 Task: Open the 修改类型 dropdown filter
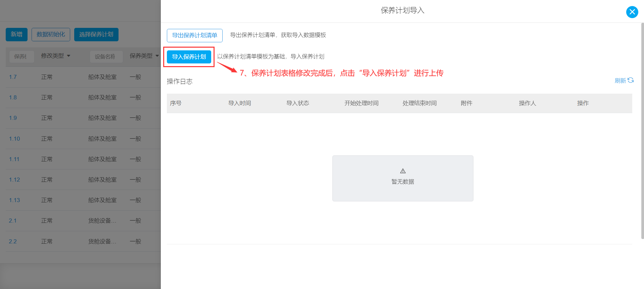click(56, 56)
